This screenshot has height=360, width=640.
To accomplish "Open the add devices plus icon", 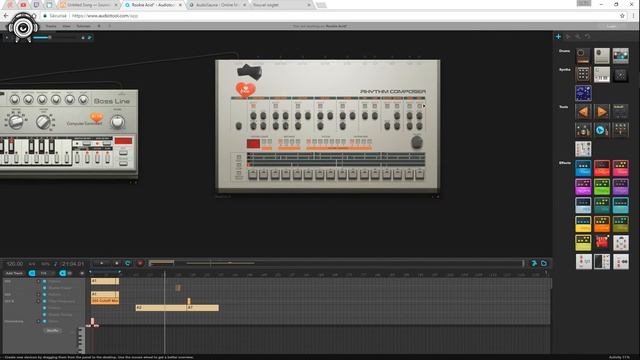I will [558, 37].
